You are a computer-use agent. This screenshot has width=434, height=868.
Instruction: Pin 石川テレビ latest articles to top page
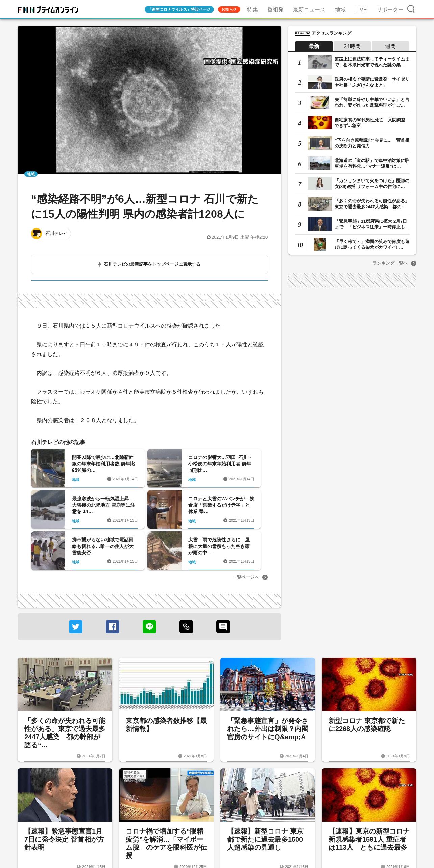click(x=149, y=264)
